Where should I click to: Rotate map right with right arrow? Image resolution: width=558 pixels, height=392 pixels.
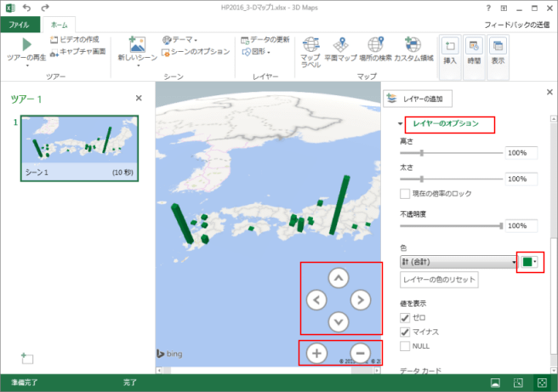[361, 300]
